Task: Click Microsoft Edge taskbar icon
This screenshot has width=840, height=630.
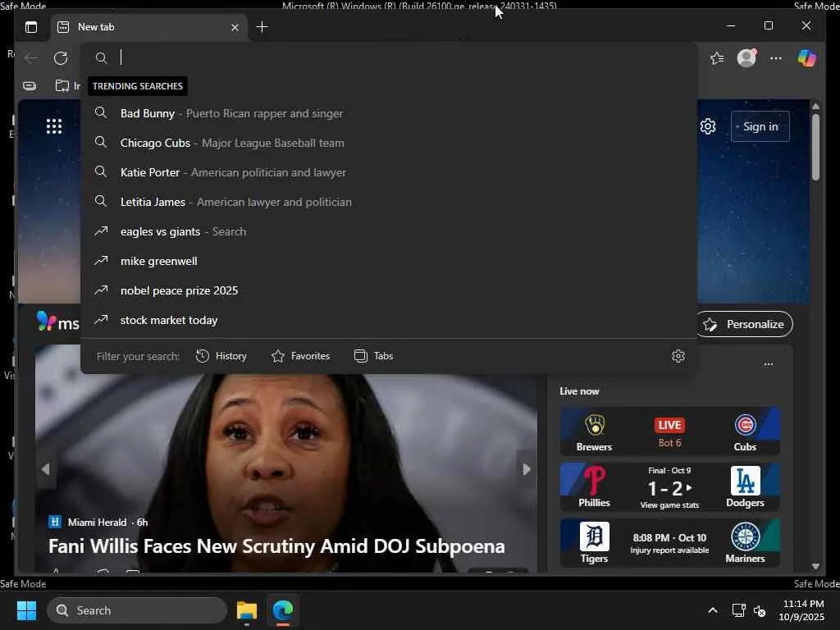Action: pyautogui.click(x=282, y=610)
